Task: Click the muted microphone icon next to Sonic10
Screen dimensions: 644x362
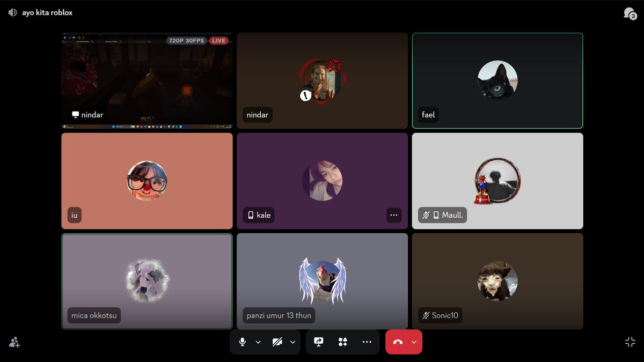Action: coord(426,315)
